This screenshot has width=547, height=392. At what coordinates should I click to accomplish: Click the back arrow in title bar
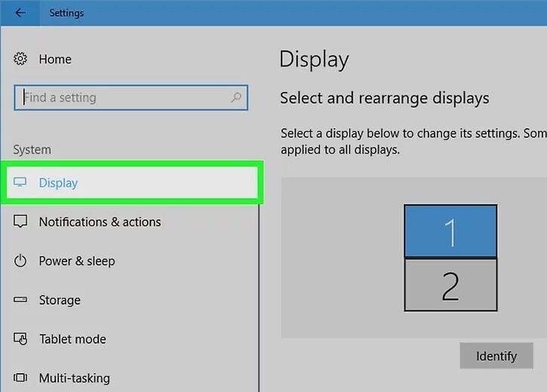click(x=20, y=13)
